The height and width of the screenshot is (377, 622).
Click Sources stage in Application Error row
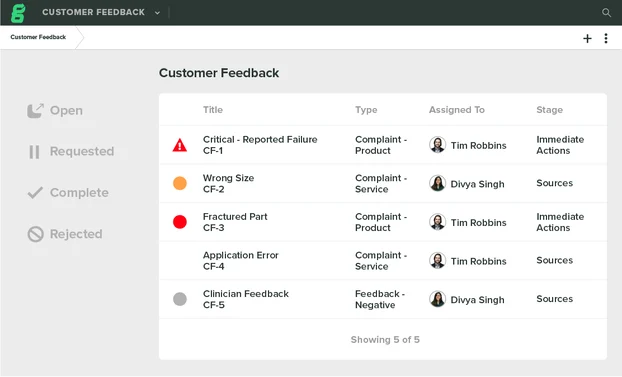[555, 260]
